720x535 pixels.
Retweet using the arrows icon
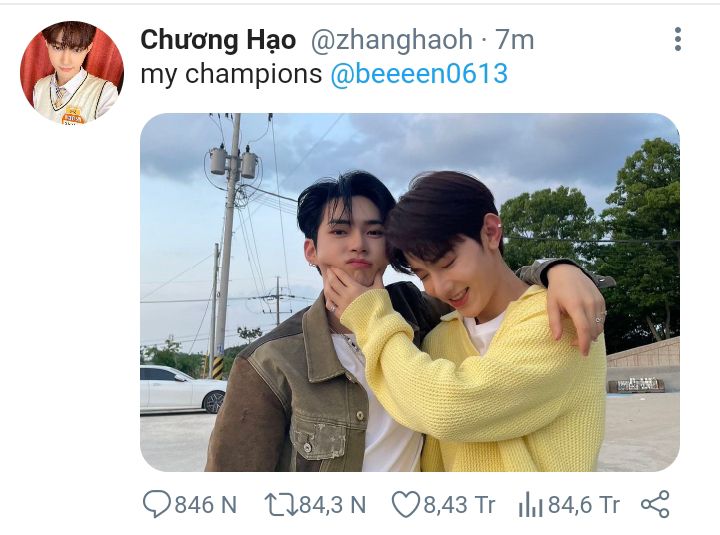click(281, 505)
